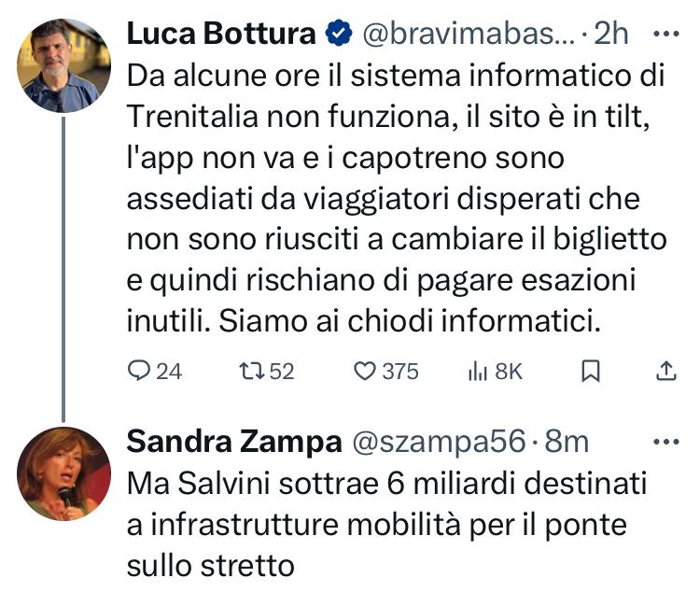Viewport: 700px width, 592px height.
Task: Open more options on Luca Bottura's tweet
Action: [x=666, y=33]
